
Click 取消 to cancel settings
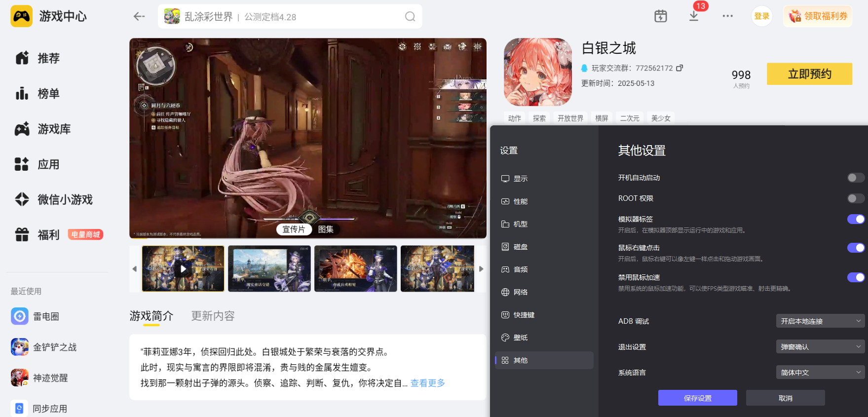coord(786,398)
